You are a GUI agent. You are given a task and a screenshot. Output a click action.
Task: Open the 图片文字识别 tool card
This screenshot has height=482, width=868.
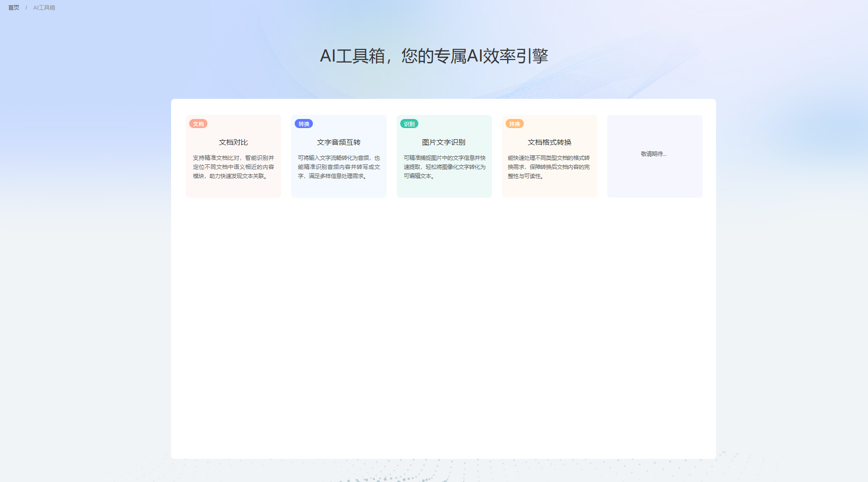[444, 155]
